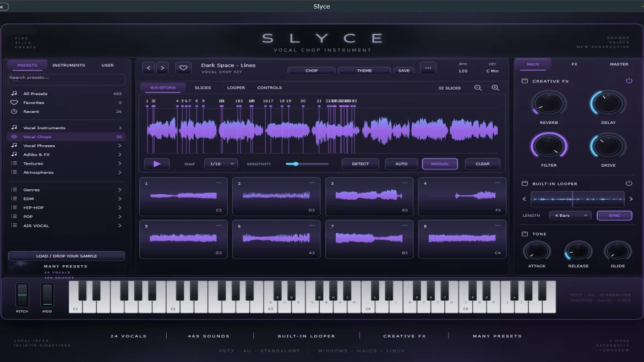Click the Filter knob
This screenshot has height=362, width=644.
pyautogui.click(x=549, y=146)
